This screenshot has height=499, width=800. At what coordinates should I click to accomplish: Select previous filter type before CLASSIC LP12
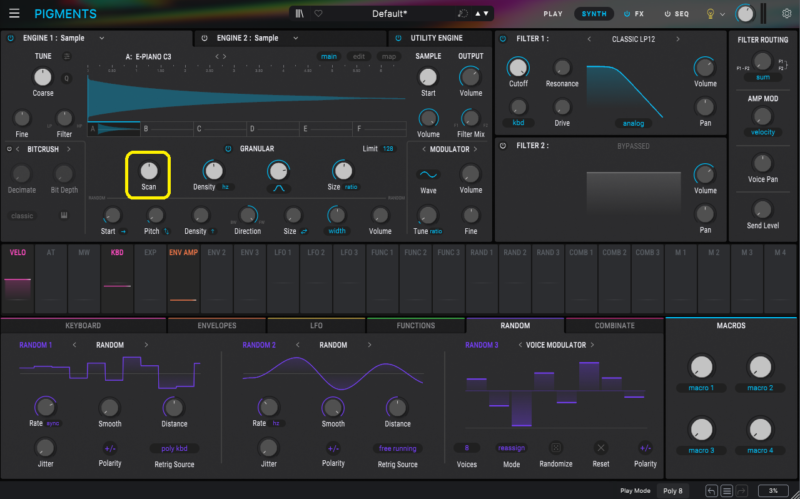coord(589,39)
